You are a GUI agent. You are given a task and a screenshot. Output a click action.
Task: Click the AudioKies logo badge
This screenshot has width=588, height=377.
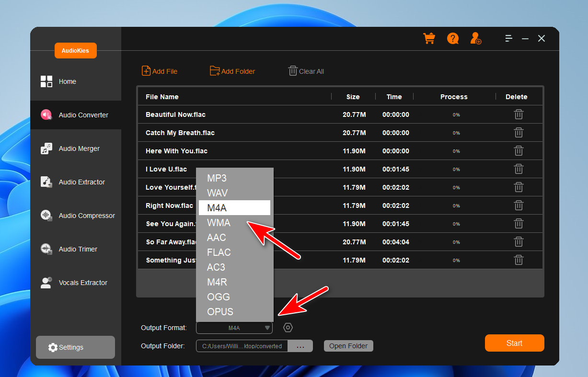pyautogui.click(x=76, y=51)
